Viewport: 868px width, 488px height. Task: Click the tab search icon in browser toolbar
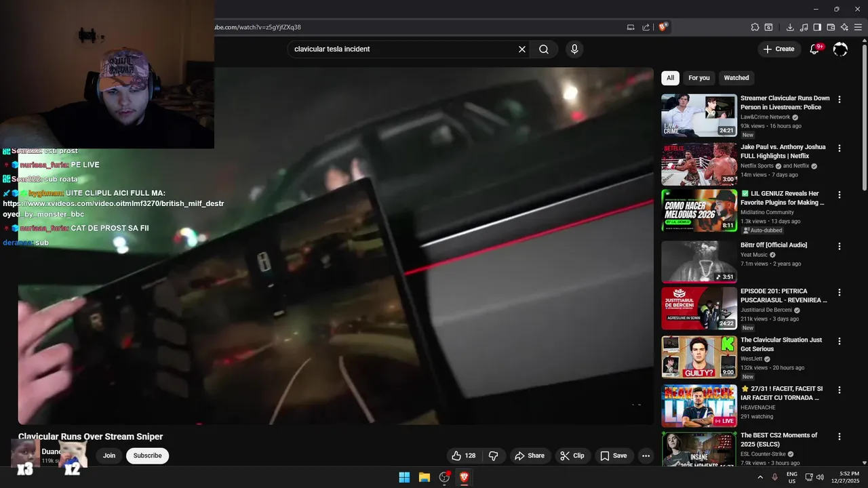(768, 27)
